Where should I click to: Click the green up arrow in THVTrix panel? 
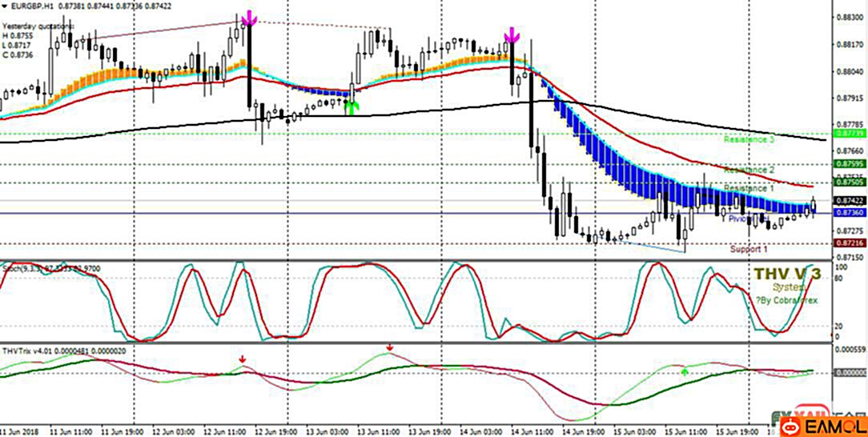(684, 371)
